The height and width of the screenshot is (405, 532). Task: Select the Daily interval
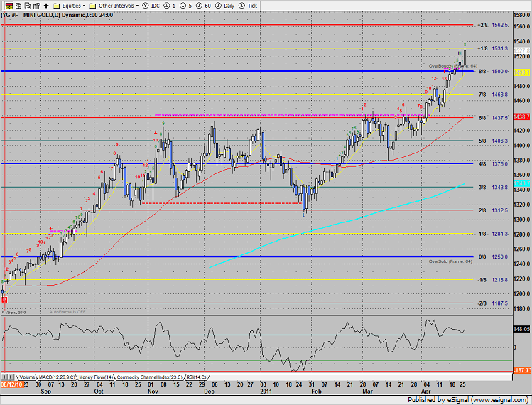pyautogui.click(x=225, y=6)
